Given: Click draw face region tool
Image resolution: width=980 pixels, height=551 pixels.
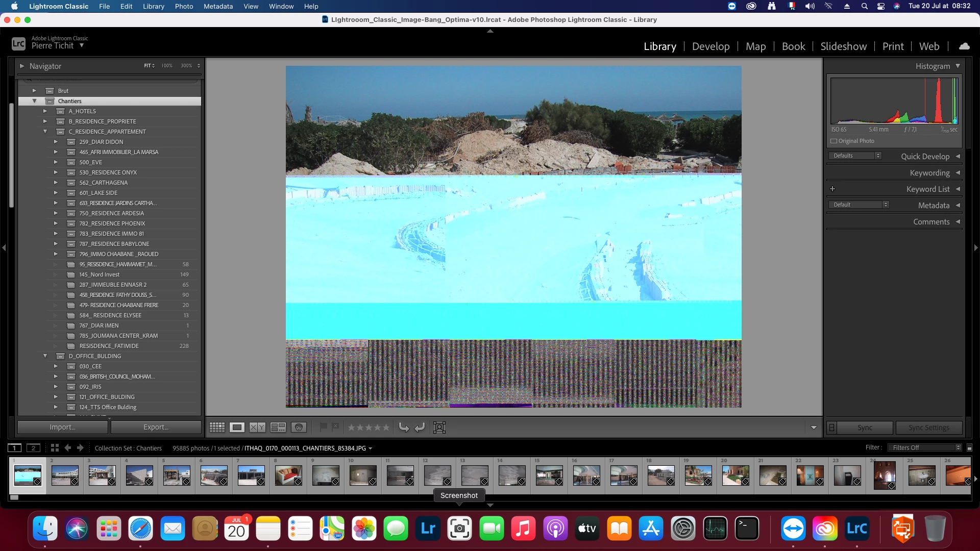Looking at the screenshot, I should point(439,428).
